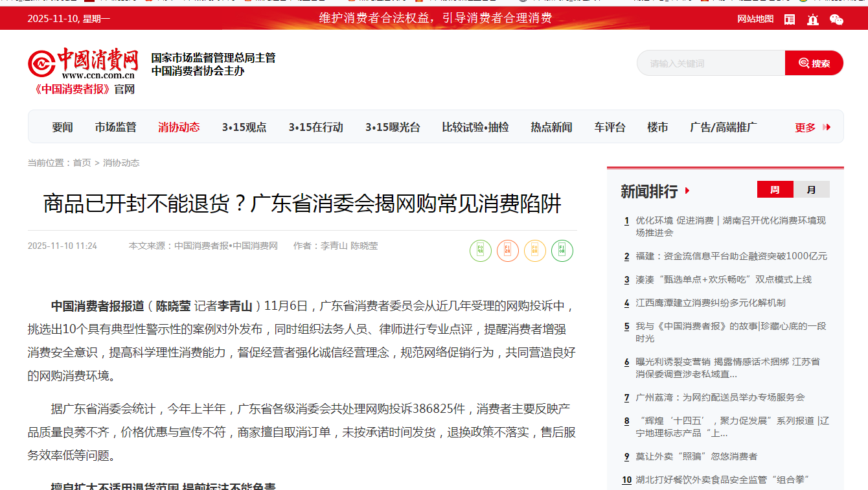Viewport: 868px width, 490px height.
Task: Click red arrow beside 新闻排行 heading
Action: coord(687,191)
